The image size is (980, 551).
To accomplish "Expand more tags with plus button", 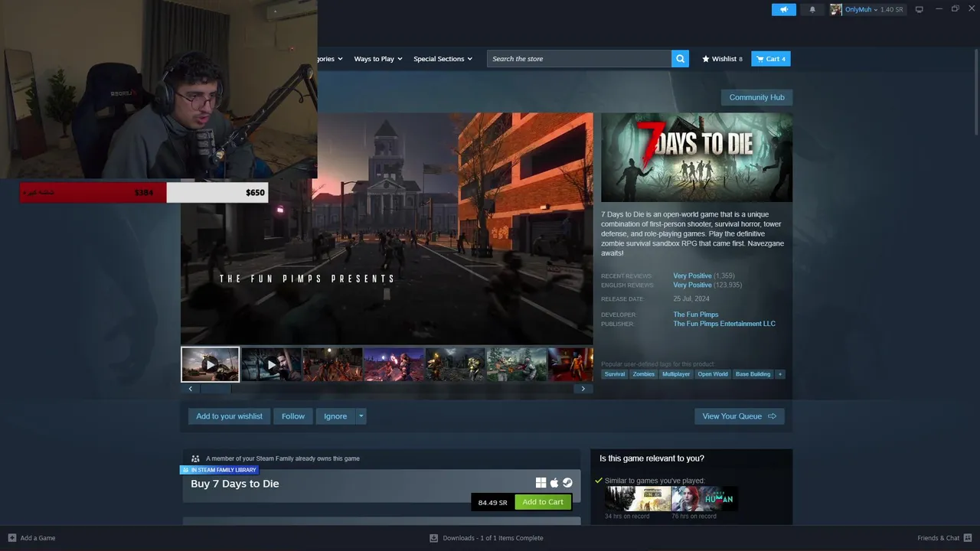I will [780, 374].
